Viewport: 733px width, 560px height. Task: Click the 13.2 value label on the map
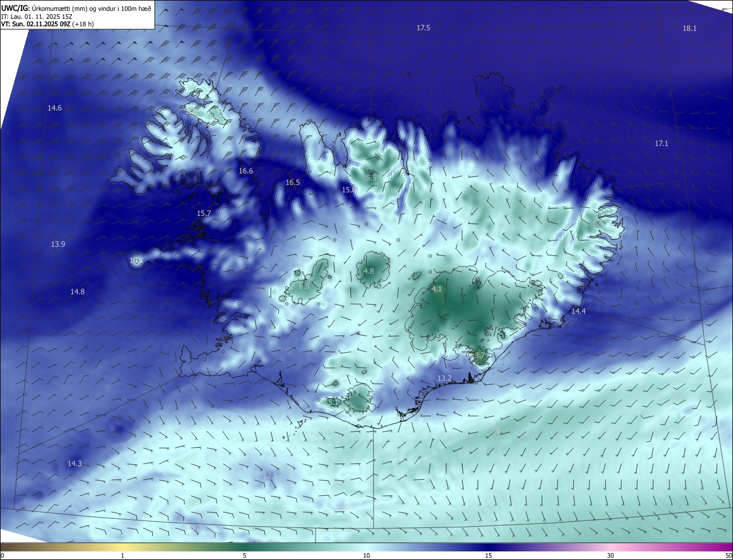(444, 378)
